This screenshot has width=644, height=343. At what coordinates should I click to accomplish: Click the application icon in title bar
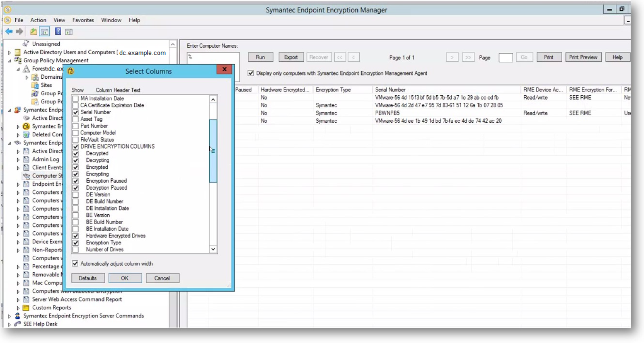pos(7,10)
